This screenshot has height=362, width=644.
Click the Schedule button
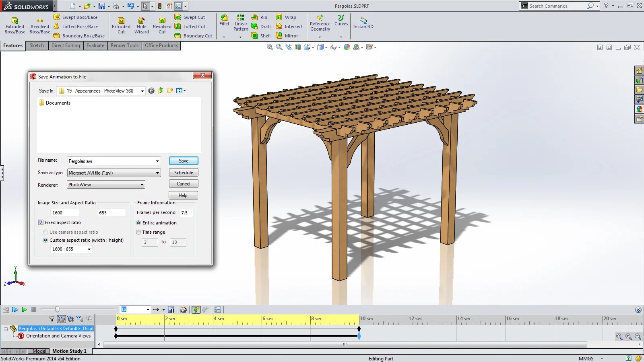[183, 172]
